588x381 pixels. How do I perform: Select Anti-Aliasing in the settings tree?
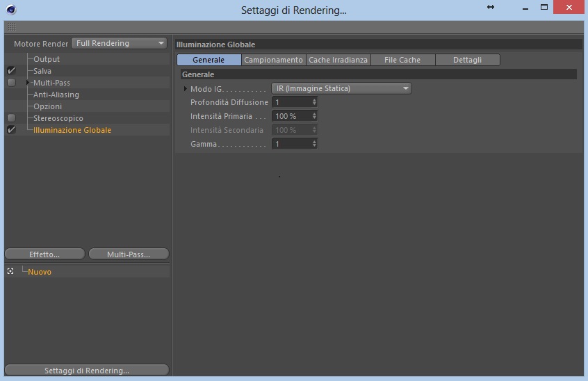click(56, 95)
